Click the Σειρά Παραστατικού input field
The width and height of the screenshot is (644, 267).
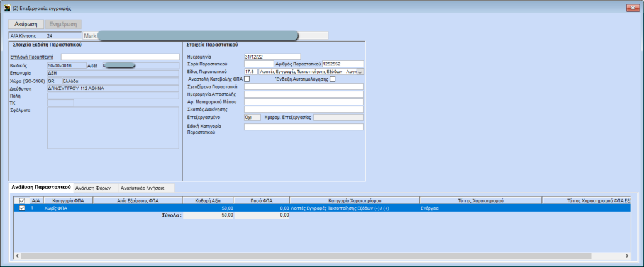pos(258,64)
